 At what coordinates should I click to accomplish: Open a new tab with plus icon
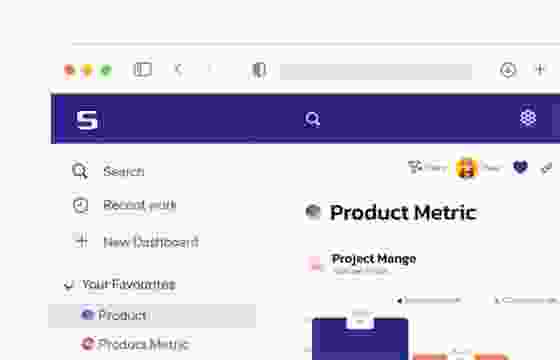click(540, 69)
